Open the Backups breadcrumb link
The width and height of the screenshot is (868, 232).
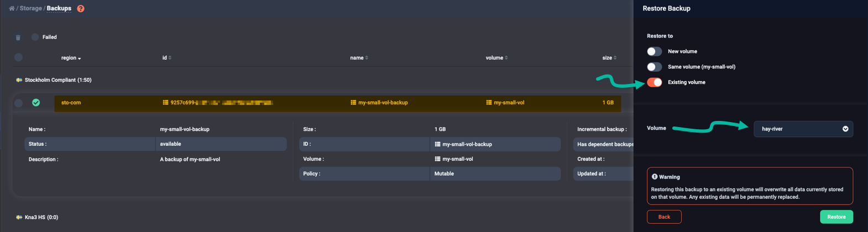pyautogui.click(x=59, y=8)
